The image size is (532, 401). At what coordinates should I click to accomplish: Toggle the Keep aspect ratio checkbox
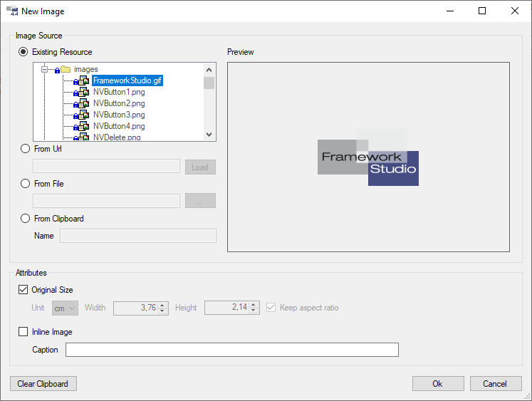(271, 308)
